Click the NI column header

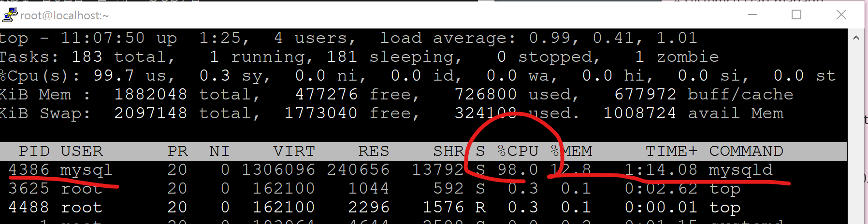point(219,152)
